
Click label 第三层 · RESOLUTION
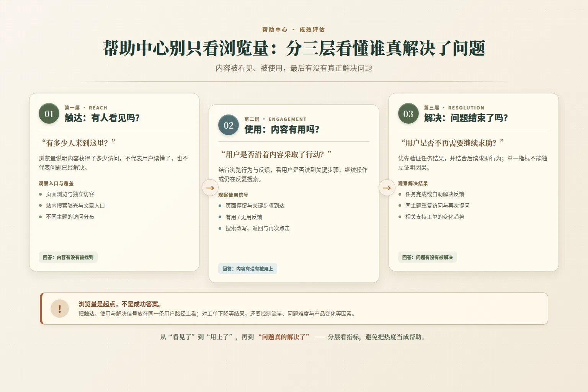click(454, 108)
